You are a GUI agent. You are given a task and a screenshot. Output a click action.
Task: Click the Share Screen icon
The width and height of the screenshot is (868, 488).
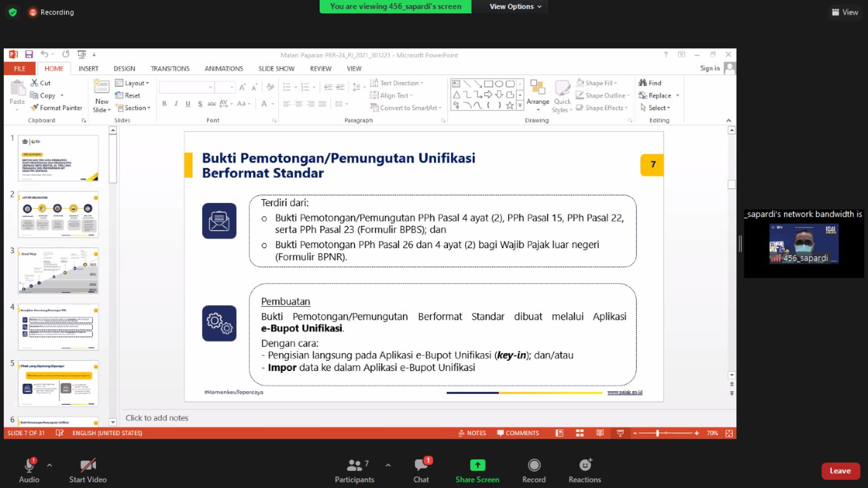coord(477,465)
